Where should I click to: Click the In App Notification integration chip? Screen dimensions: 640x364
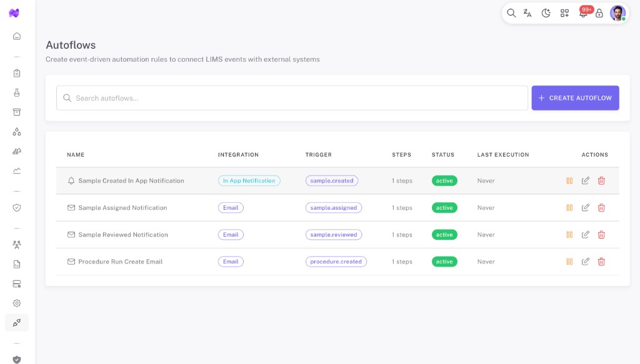coord(249,180)
